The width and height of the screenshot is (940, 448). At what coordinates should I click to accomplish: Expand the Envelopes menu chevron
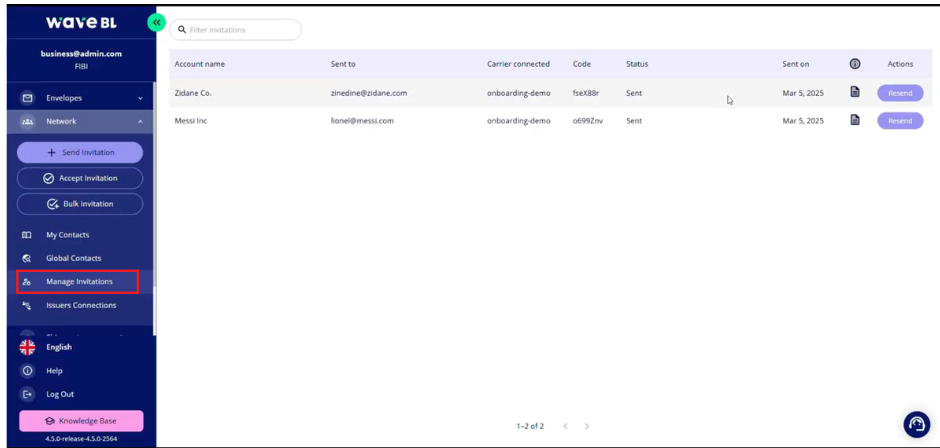coord(140,98)
